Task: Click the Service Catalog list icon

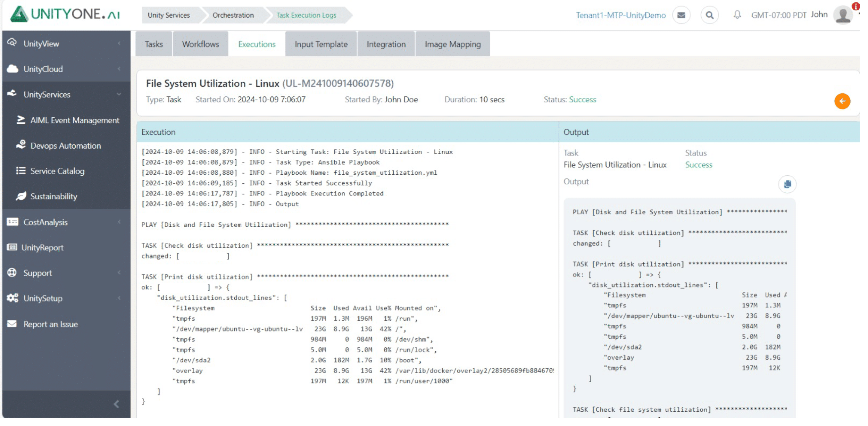Action: [21, 170]
